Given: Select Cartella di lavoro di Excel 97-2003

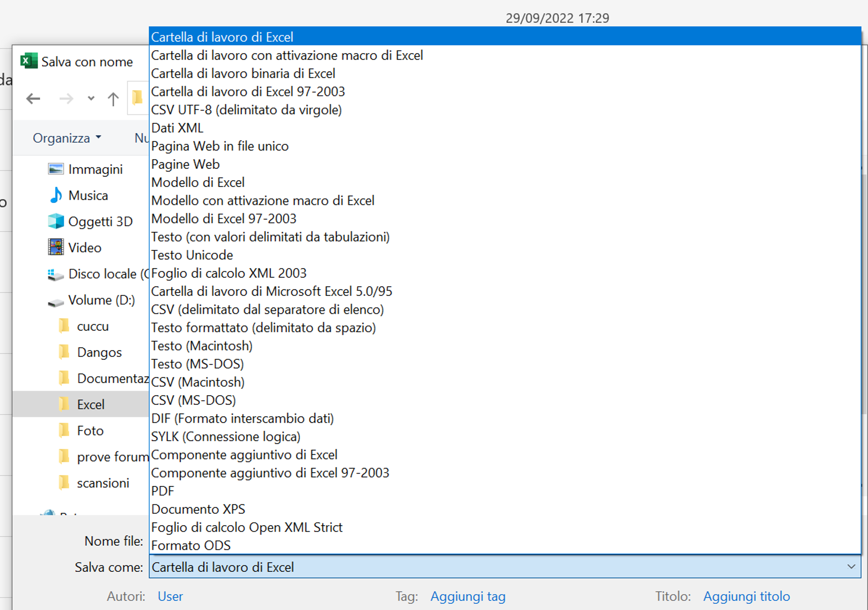Looking at the screenshot, I should click(505, 91).
